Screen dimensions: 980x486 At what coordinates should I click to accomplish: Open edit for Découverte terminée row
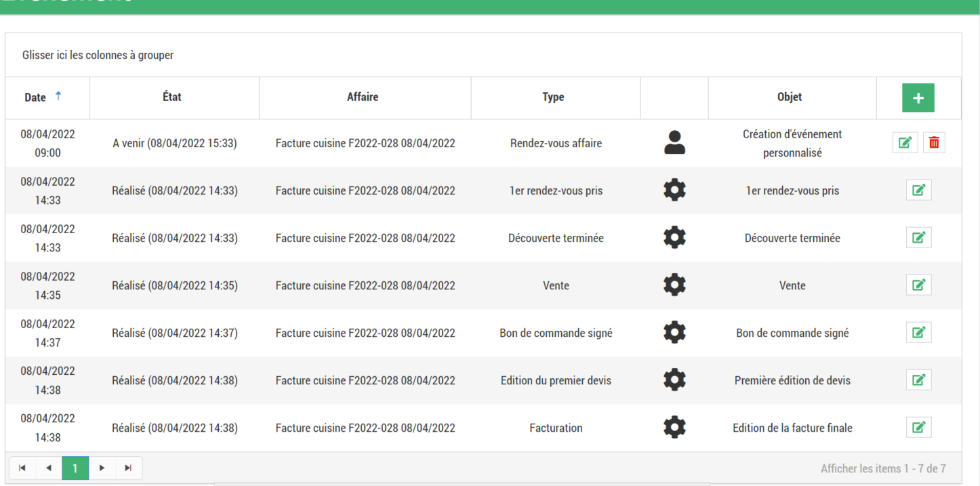tap(918, 238)
